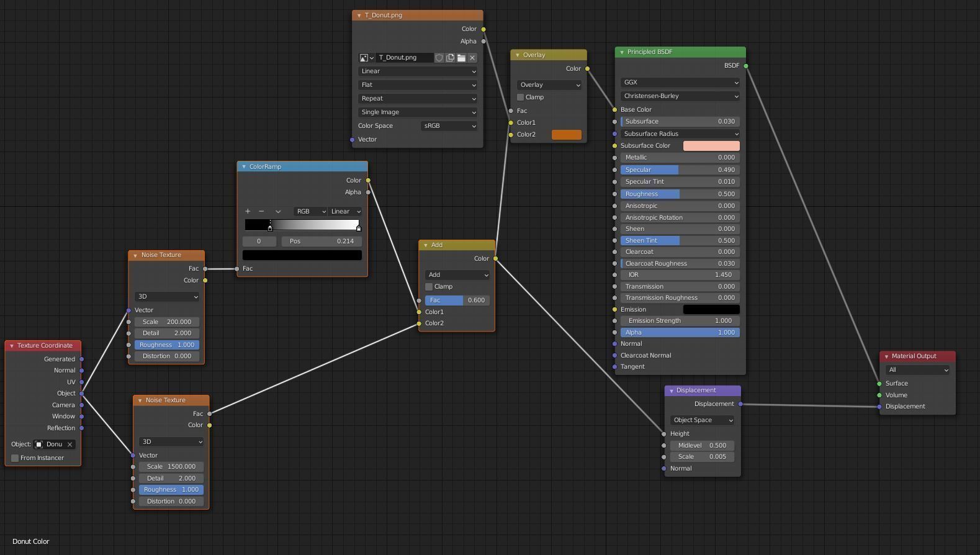This screenshot has height=555, width=980.
Task: Collapse the Principled BSDF node
Action: 622,52
